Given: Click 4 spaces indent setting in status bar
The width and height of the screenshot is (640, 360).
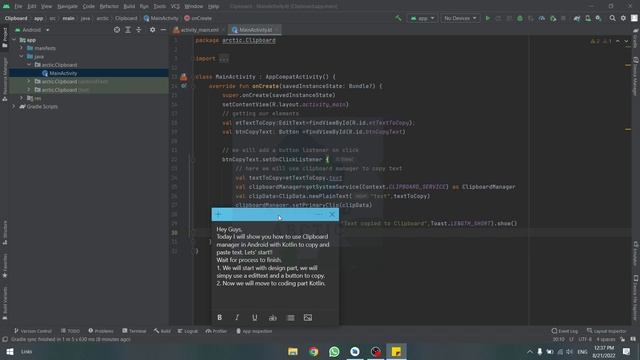Looking at the screenshot, I should click(x=605, y=339).
